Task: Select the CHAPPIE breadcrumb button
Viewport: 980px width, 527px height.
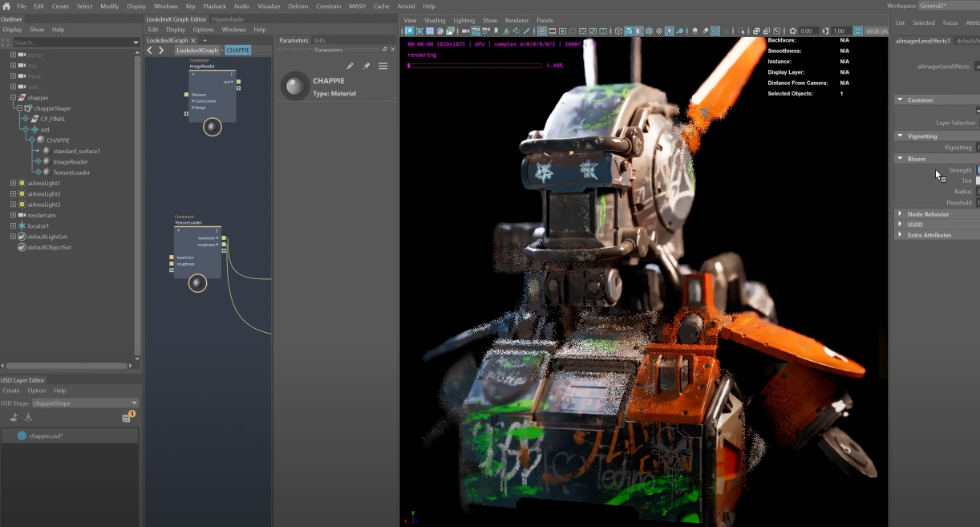Action: 237,50
